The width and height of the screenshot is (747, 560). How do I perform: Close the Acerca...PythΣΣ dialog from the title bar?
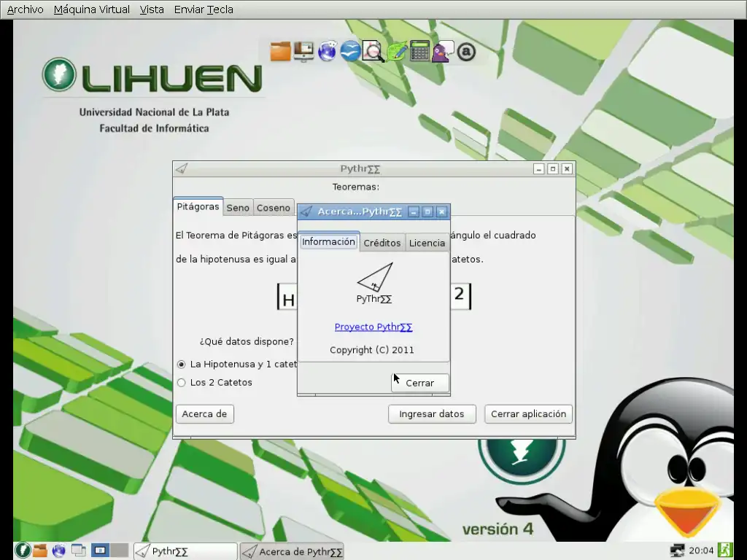pos(441,212)
